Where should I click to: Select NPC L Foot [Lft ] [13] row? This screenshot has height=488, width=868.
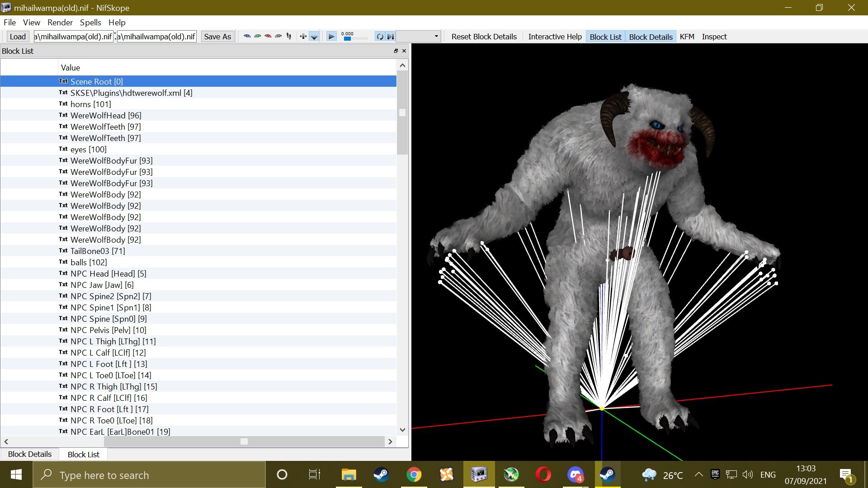(198, 364)
